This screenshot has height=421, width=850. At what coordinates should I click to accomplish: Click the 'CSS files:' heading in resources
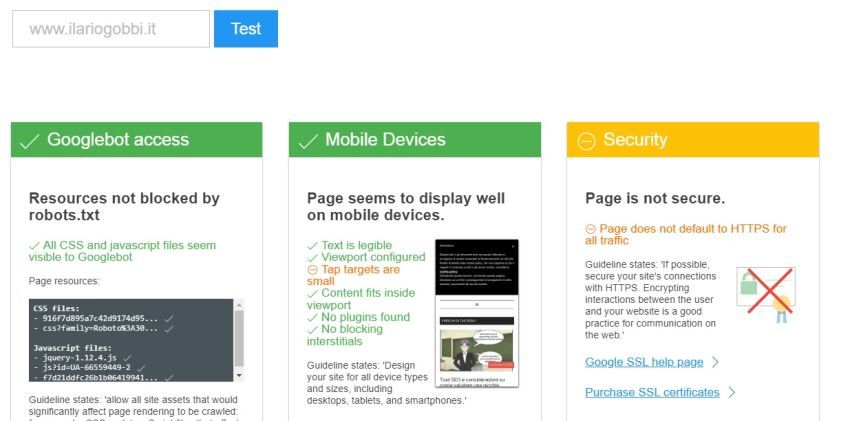tap(56, 308)
